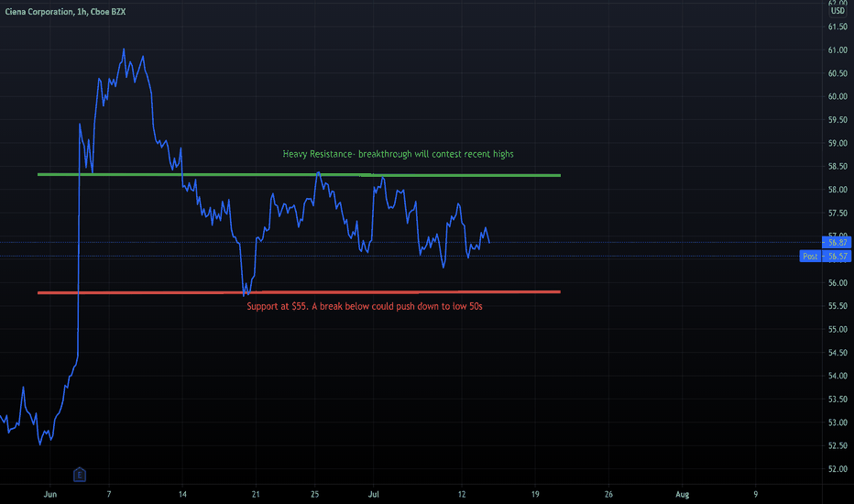
Task: Click the Post-market 56.57 price label
Action: tap(825, 256)
